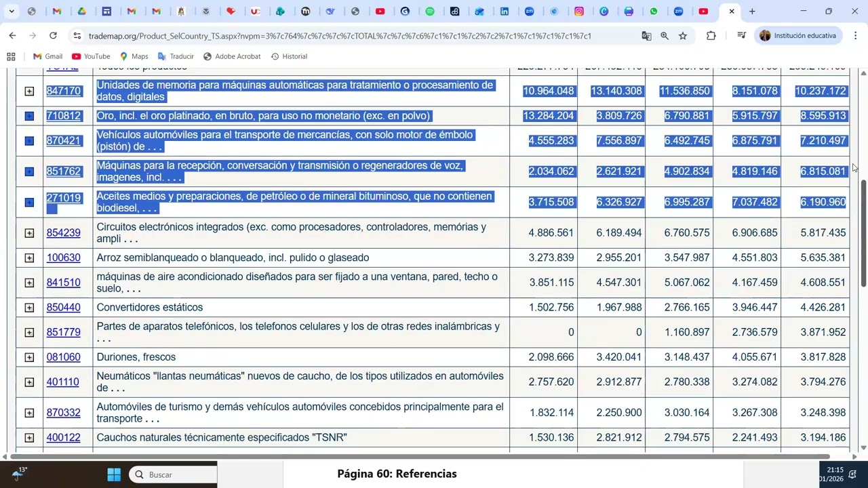Open product code 870421 link

click(64, 141)
